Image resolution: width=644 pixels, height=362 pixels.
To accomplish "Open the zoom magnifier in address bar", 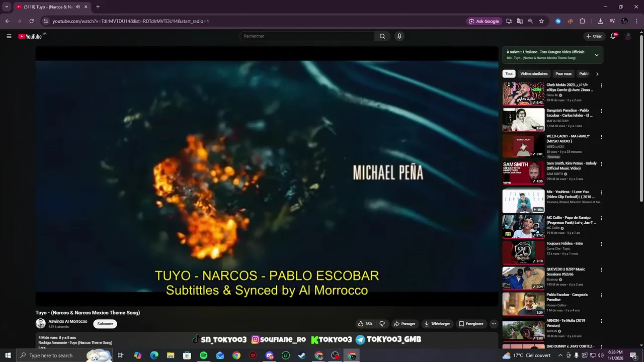I will (x=530, y=21).
